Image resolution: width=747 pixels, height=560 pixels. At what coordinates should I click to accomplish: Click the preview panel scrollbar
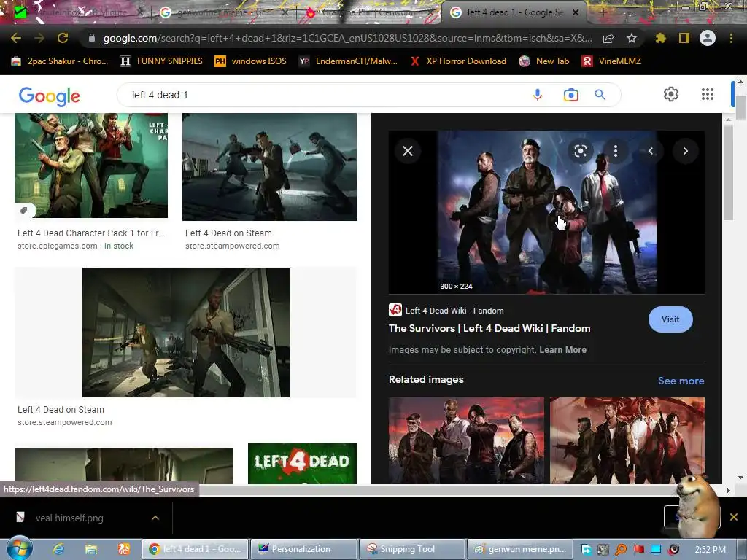pyautogui.click(x=727, y=174)
